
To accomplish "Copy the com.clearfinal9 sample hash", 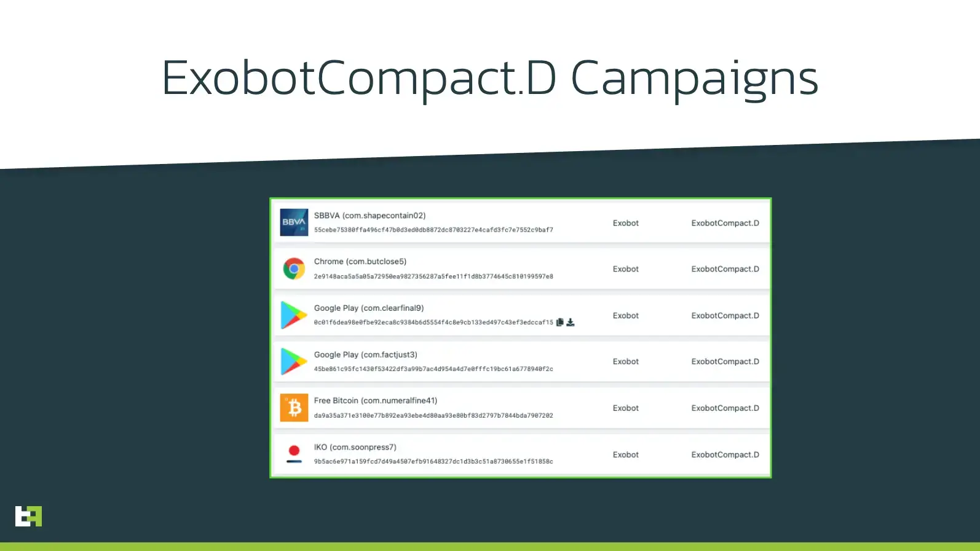I will pyautogui.click(x=559, y=322).
